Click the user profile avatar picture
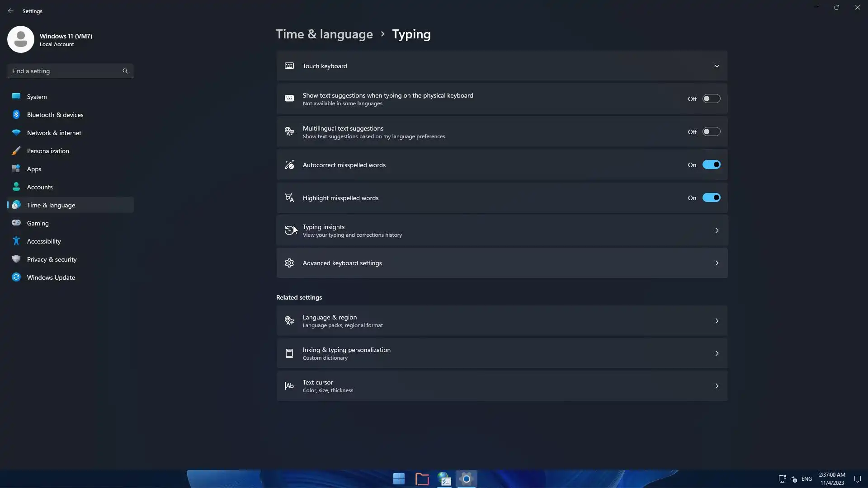This screenshot has width=868, height=488. click(x=21, y=39)
